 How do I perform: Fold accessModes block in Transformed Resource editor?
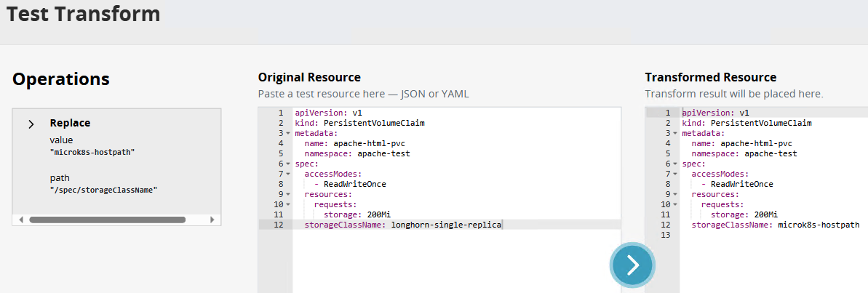(x=676, y=174)
